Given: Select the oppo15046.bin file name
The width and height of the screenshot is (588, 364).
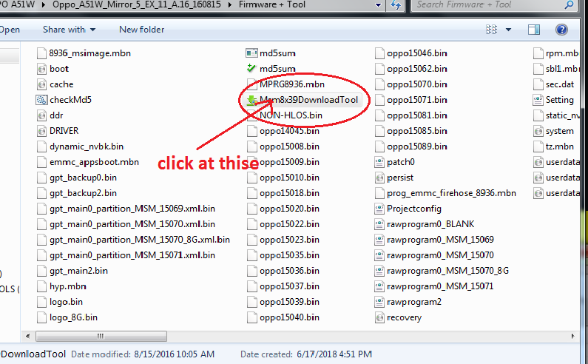Looking at the screenshot, I should click(x=416, y=53).
